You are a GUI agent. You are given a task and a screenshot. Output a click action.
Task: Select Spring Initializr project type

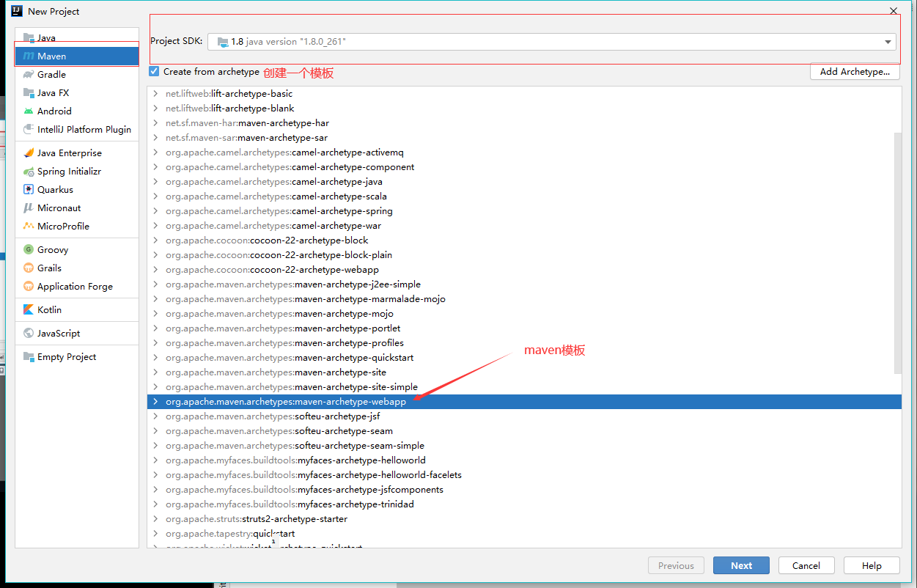click(x=77, y=172)
